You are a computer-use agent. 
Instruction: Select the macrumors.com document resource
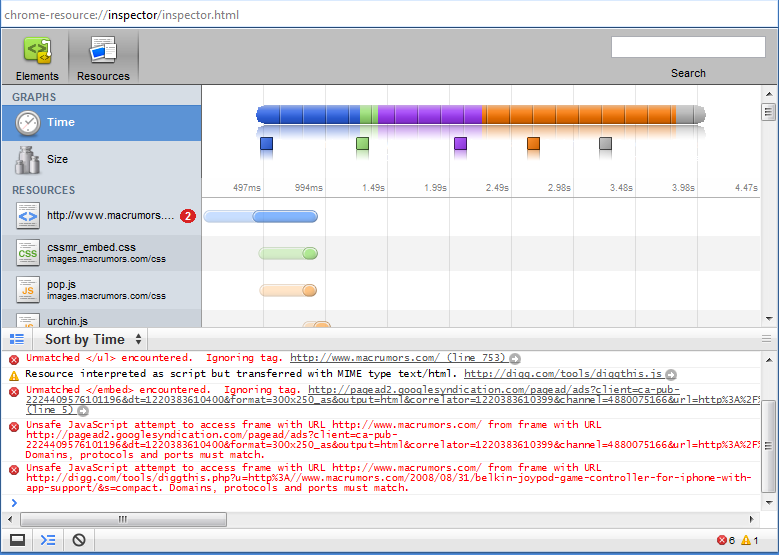[x=101, y=216]
